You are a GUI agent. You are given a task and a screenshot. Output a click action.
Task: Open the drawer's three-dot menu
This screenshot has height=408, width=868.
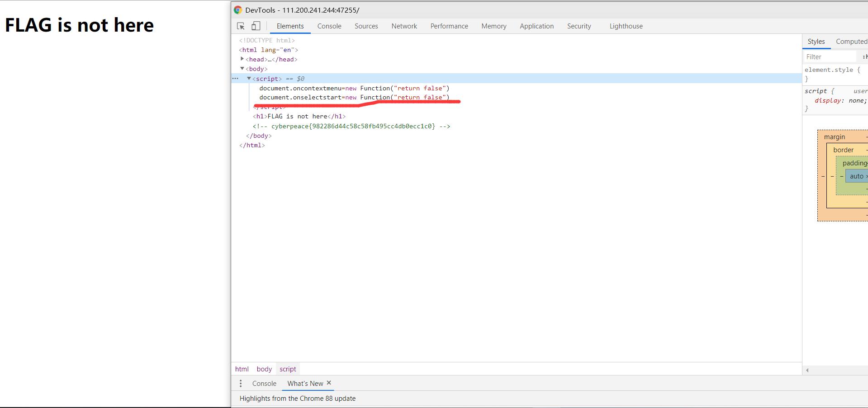[241, 384]
